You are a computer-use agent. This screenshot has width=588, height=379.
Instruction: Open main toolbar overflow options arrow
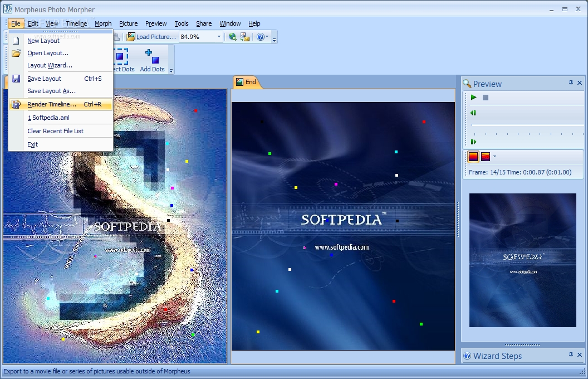[x=274, y=39]
